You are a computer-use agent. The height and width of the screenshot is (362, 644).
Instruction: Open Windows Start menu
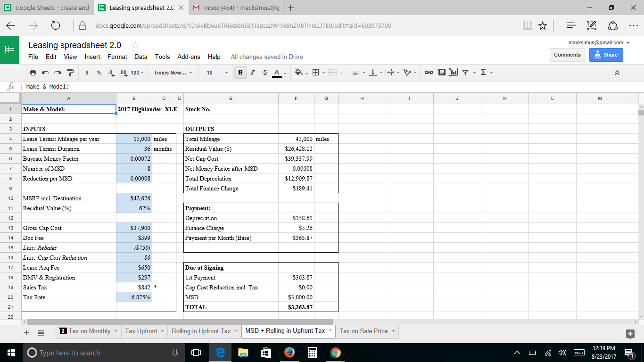click(11, 353)
